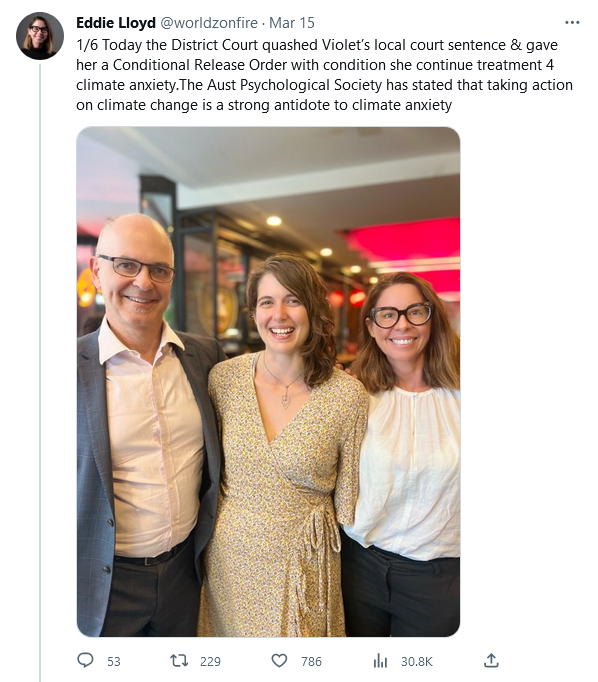Image resolution: width=598 pixels, height=682 pixels.
Task: Share the tweet using the share icon
Action: pyautogui.click(x=491, y=660)
